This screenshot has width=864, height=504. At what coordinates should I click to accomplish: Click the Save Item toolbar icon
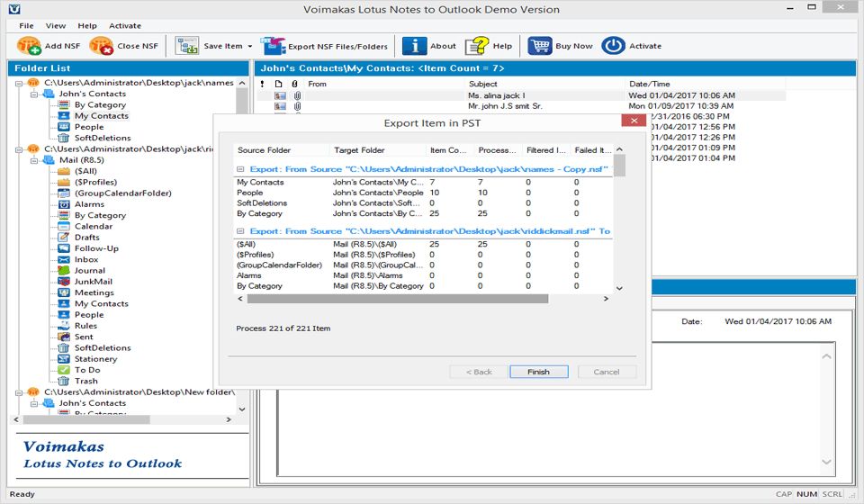(x=187, y=46)
